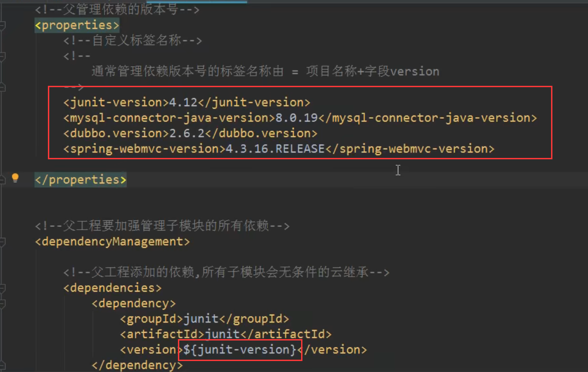
Task: Click the closing </properties> tag
Action: (x=81, y=179)
